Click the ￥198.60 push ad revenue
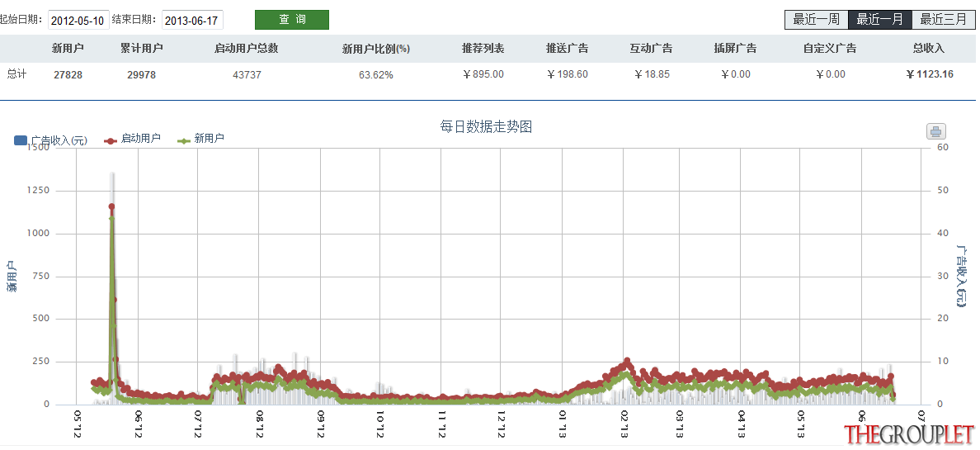This screenshot has height=450, width=980. pos(567,74)
